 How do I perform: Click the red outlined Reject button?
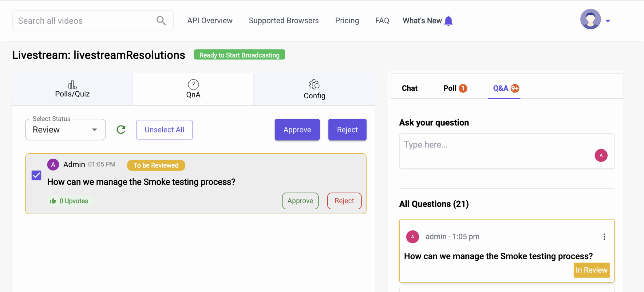(344, 201)
